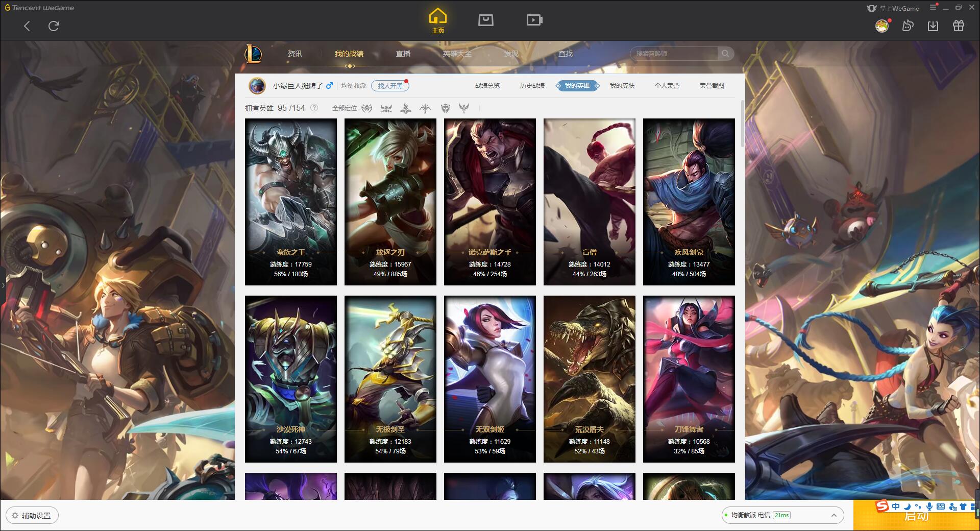Image resolution: width=980 pixels, height=531 pixels.
Task: Open the 放逐之刃 hero card
Action: [390, 202]
